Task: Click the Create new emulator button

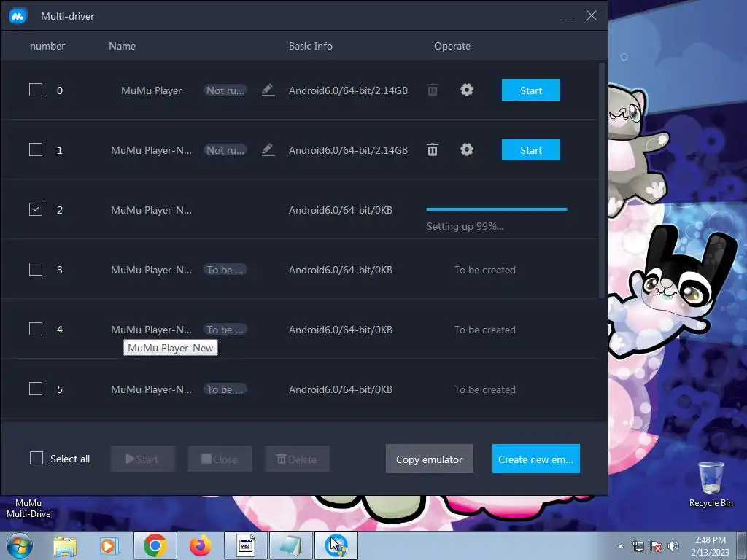Action: click(536, 459)
